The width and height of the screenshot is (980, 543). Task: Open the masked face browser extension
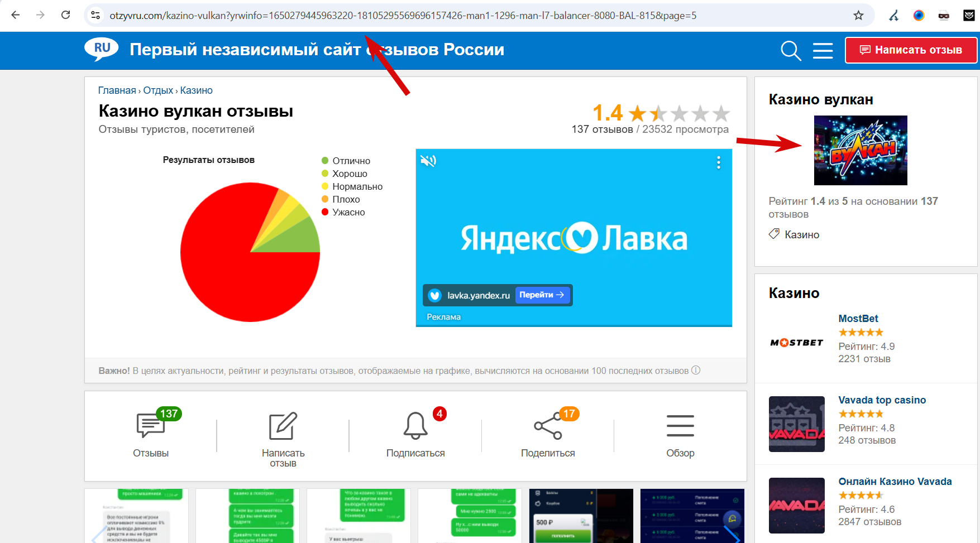point(944,16)
